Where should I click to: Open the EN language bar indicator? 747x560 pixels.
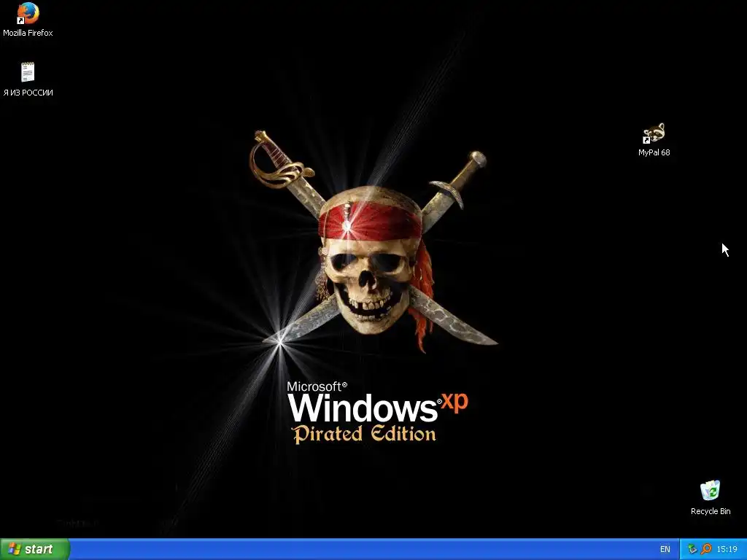(665, 549)
